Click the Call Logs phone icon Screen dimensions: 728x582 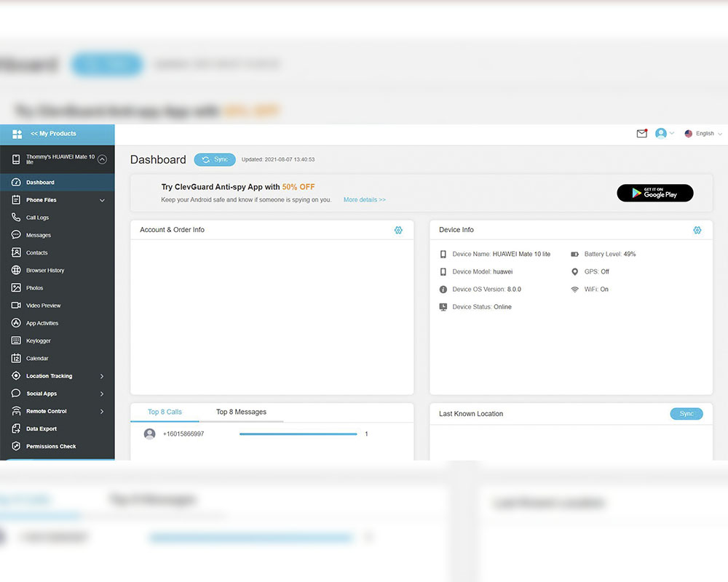click(16, 218)
